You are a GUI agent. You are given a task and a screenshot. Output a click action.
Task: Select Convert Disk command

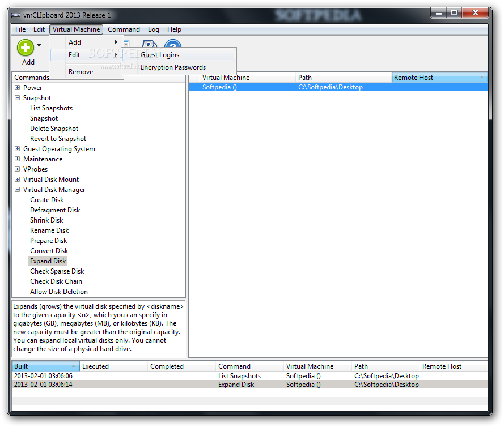(49, 251)
